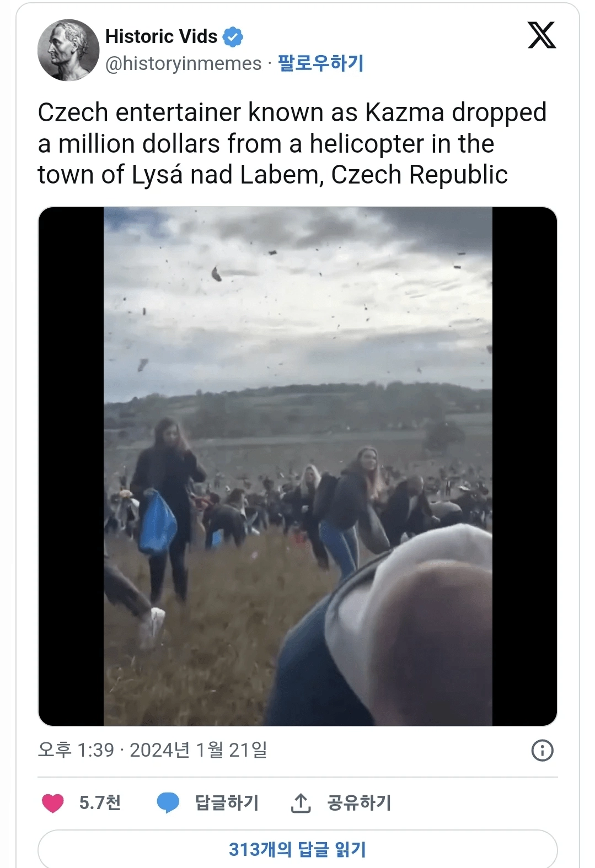595x868 pixels.
Task: Click the blue reply bubble icon
Action: coord(168,803)
